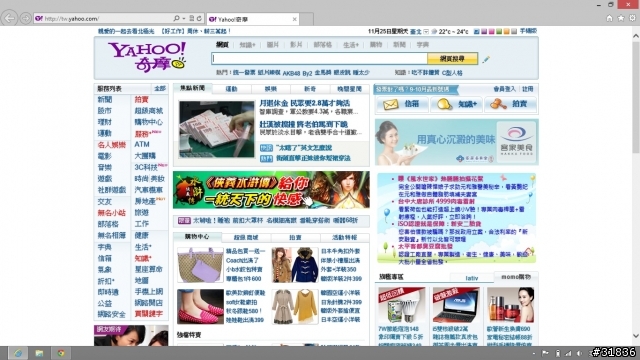This screenshot has height=360, width=640.
Task: Go back with the browser back arrow
Action: point(9,18)
